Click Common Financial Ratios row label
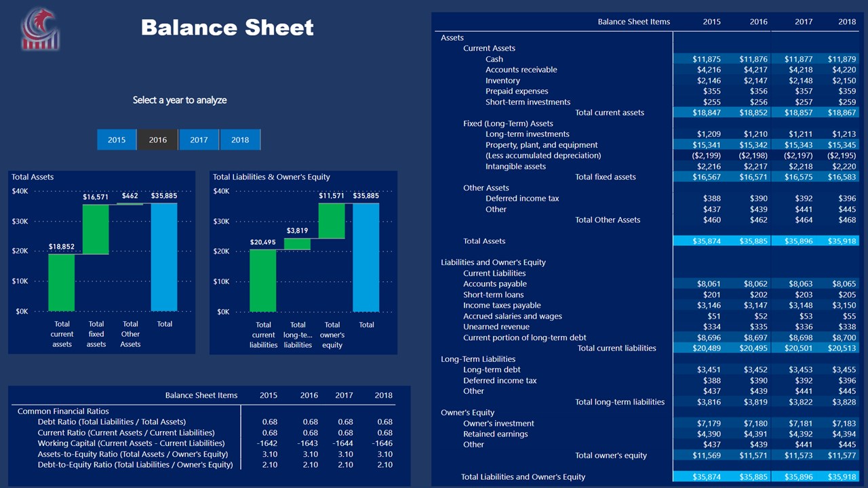Viewport: 868px width, 488px height. point(63,411)
